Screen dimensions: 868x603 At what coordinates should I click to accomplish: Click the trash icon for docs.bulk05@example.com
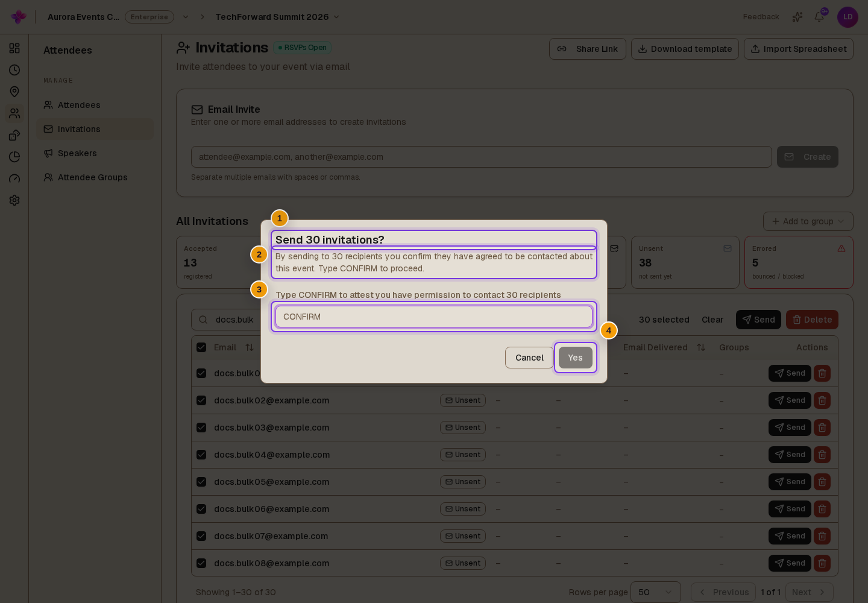pyautogui.click(x=822, y=482)
